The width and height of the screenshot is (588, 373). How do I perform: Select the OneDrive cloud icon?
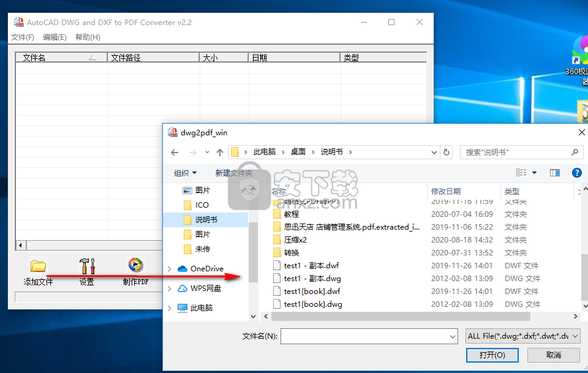[x=183, y=269]
